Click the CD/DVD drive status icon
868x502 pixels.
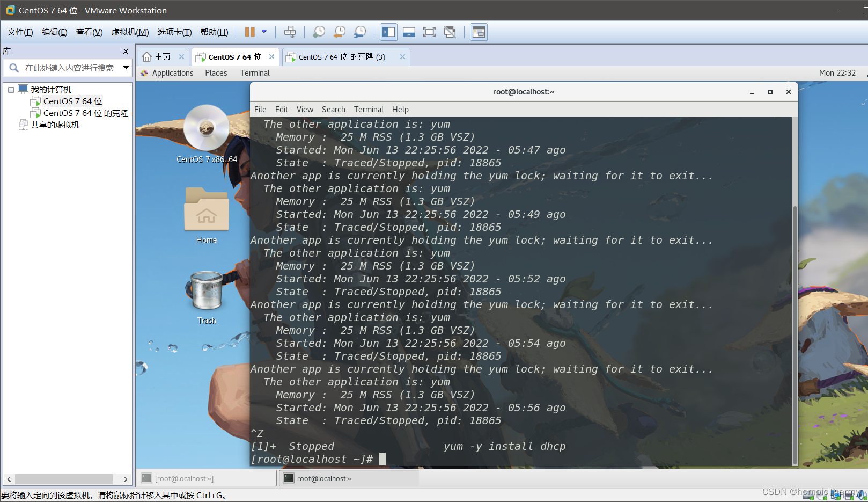click(x=822, y=496)
